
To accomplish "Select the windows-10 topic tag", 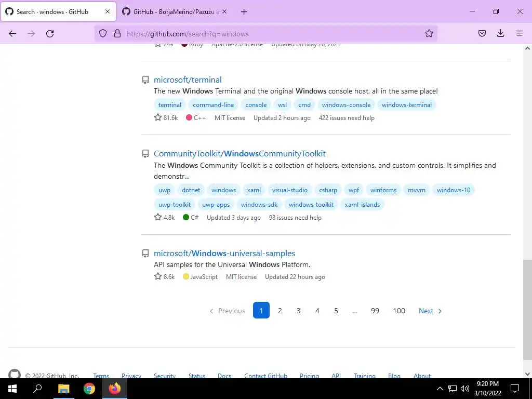I will pyautogui.click(x=453, y=190).
